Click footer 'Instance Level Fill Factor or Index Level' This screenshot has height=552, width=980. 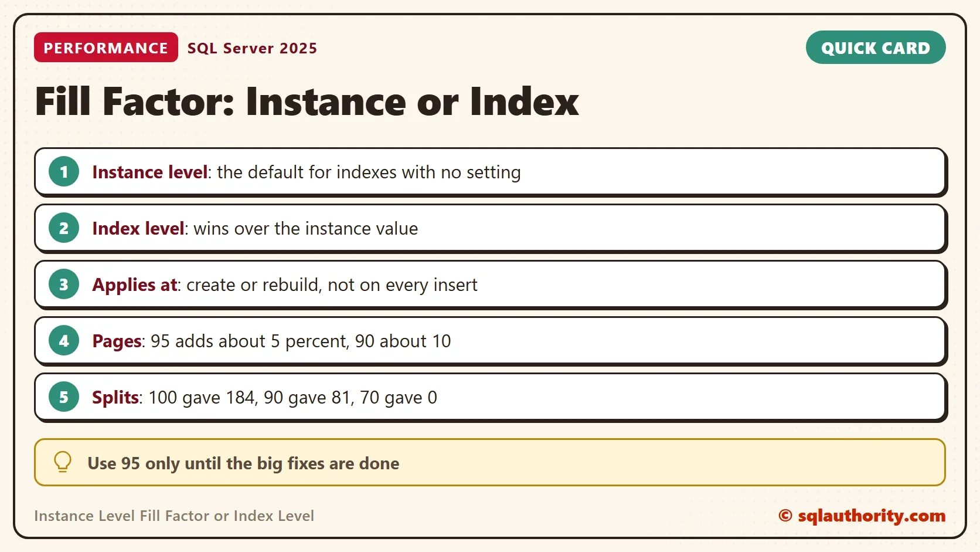point(174,516)
